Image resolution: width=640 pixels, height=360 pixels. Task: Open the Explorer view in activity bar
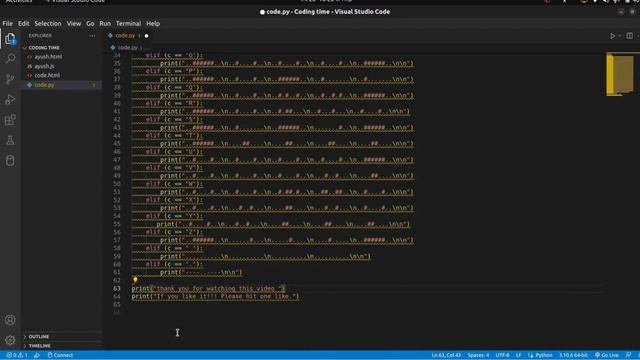10,39
